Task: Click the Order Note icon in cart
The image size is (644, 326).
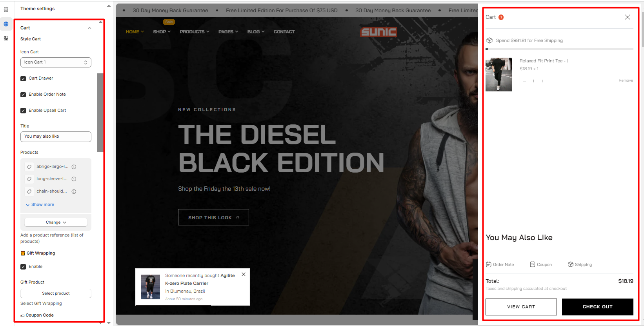Action: (489, 264)
